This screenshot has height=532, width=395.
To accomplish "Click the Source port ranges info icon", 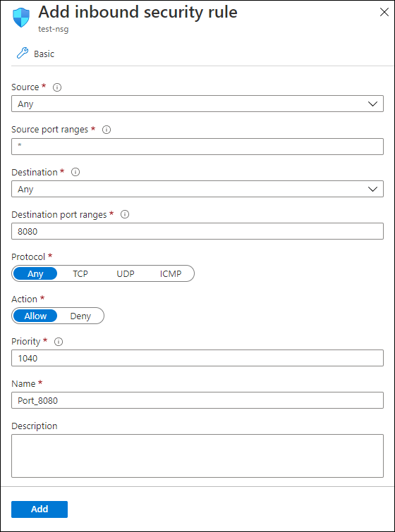I will click(107, 130).
